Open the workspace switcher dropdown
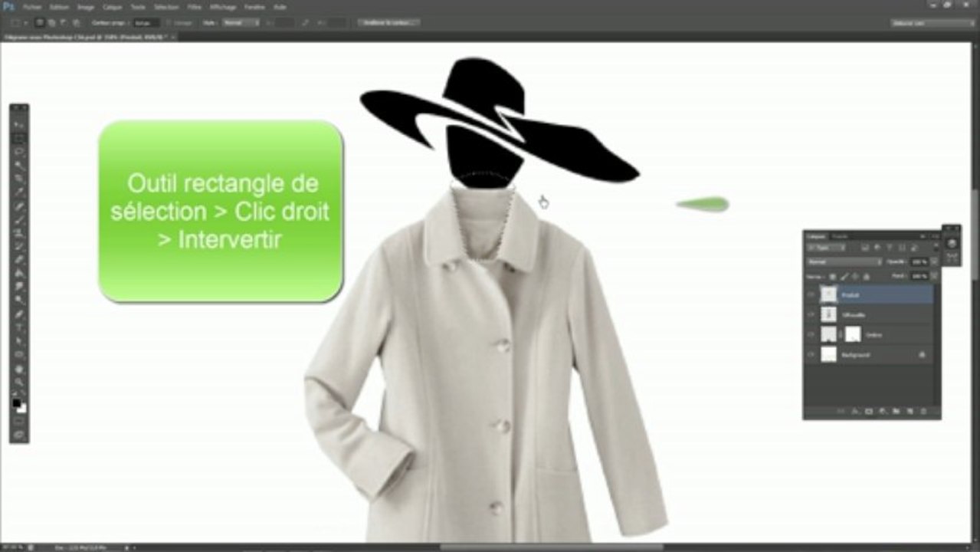Viewport: 980px width, 552px height. point(932,23)
